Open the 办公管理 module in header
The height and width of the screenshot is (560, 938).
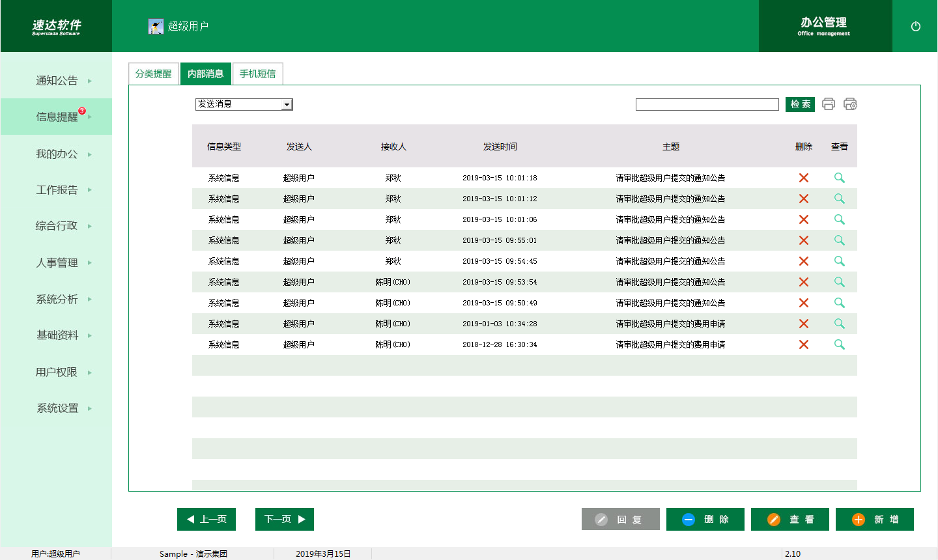click(x=823, y=27)
